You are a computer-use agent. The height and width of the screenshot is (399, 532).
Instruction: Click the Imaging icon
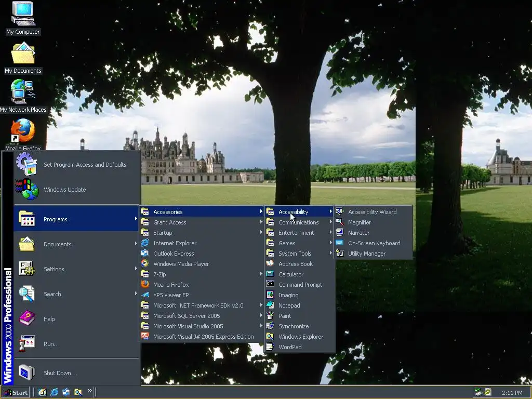click(x=270, y=295)
